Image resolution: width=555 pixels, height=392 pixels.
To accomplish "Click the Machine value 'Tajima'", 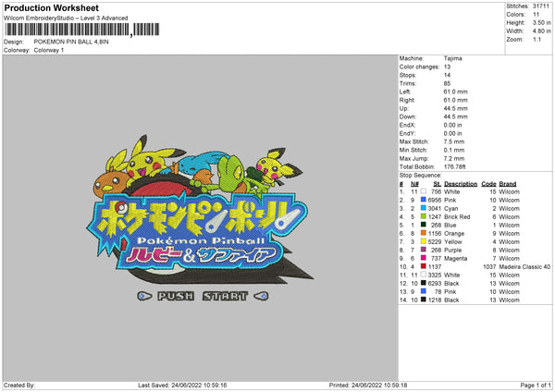I will pyautogui.click(x=452, y=58).
